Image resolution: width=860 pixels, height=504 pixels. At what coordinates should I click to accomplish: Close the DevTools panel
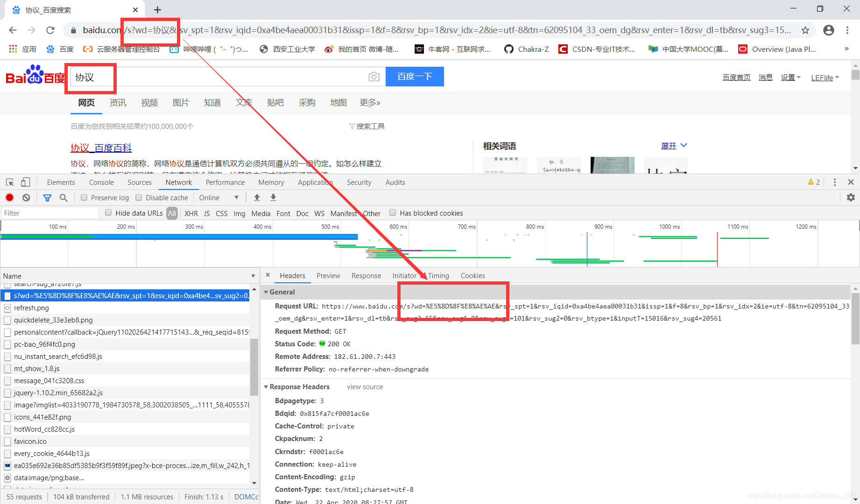(x=851, y=182)
